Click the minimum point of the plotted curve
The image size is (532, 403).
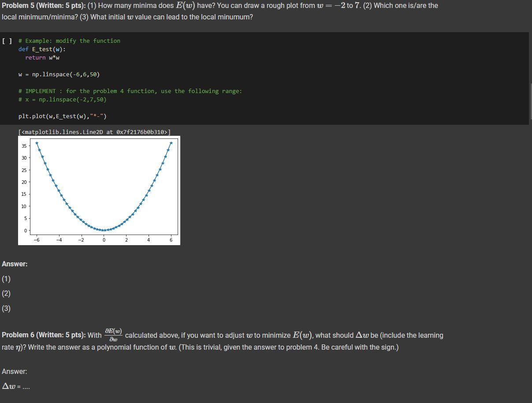pos(104,230)
